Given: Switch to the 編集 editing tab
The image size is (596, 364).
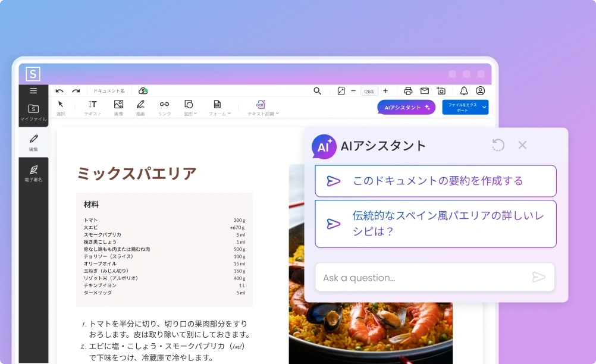Looking at the screenshot, I should coord(33,142).
